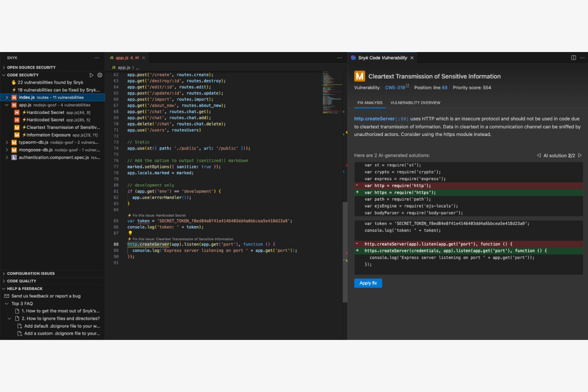Collapse the app.js vulnerability tree
Image resolution: width=588 pixels, height=392 pixels.
[6, 105]
